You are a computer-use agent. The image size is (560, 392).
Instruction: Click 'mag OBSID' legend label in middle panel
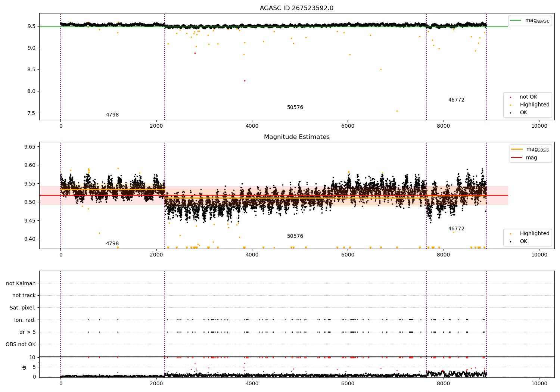pos(538,149)
